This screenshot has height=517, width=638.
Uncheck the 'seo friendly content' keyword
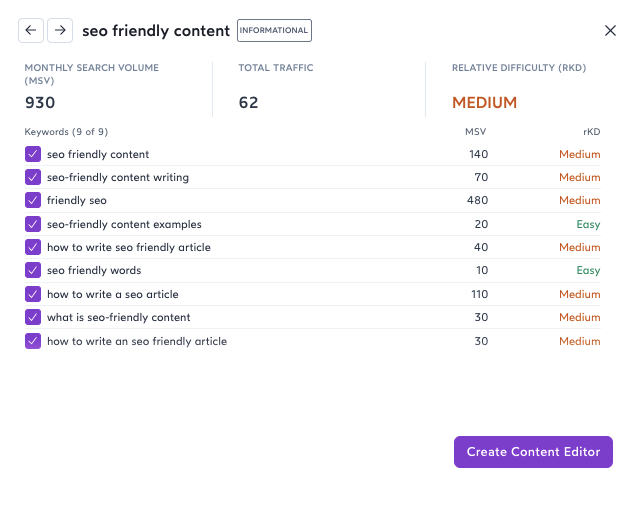tap(33, 154)
